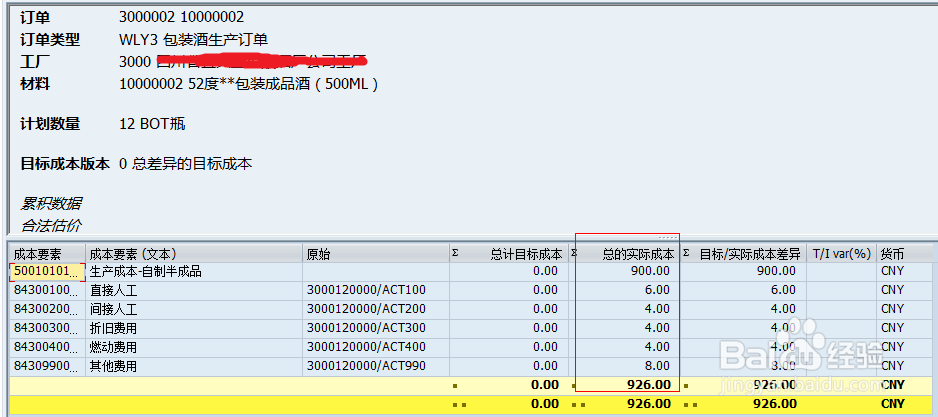The height and width of the screenshot is (417, 938).
Task: Expand double-dot total marker before actual cost 926.00
Action: pyautogui.click(x=578, y=405)
